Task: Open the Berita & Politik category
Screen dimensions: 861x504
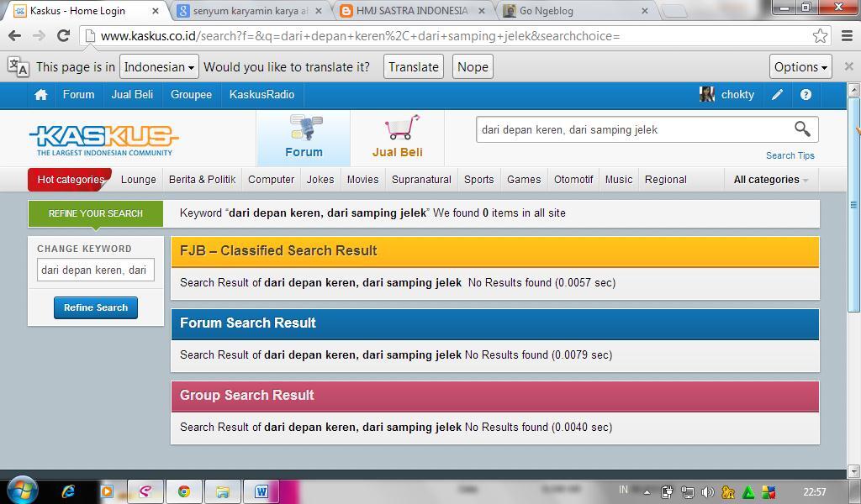Action: (x=202, y=179)
